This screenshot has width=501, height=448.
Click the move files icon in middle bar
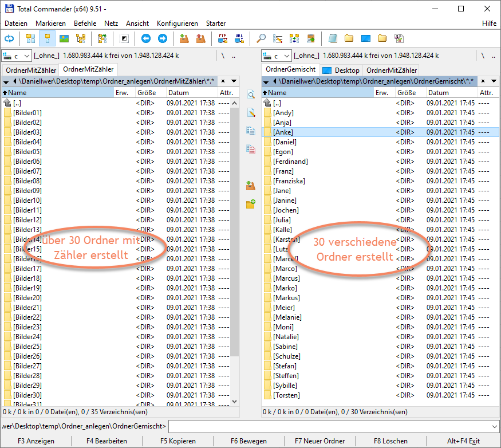(x=251, y=149)
